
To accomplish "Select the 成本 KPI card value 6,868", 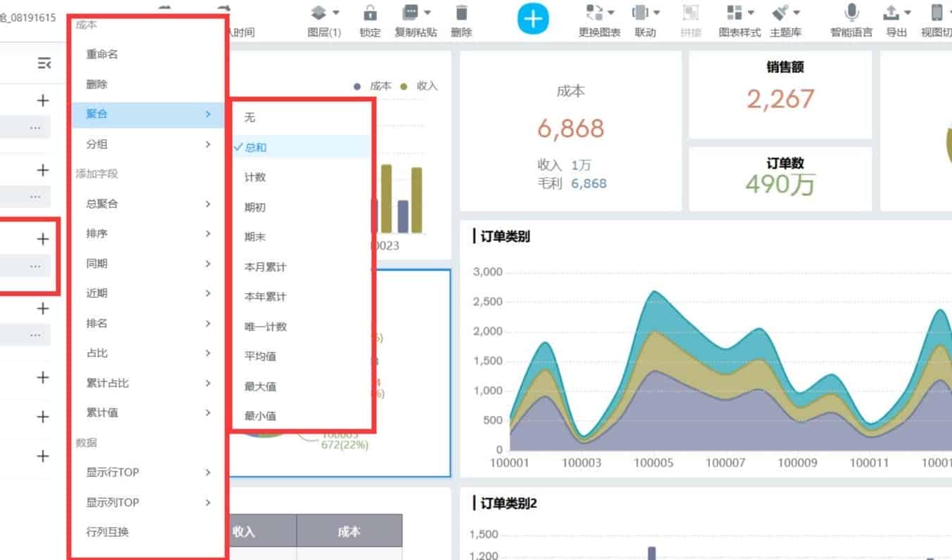I will coord(570,129).
